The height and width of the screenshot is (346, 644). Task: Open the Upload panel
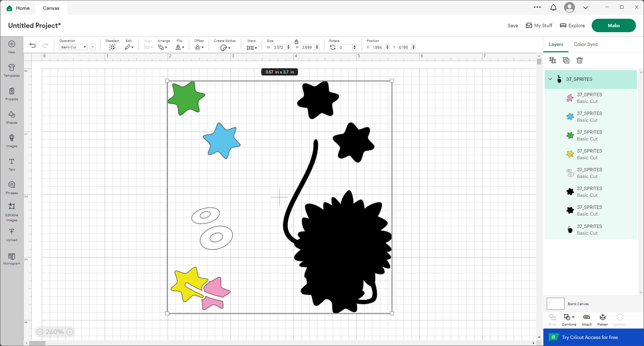[12, 234]
